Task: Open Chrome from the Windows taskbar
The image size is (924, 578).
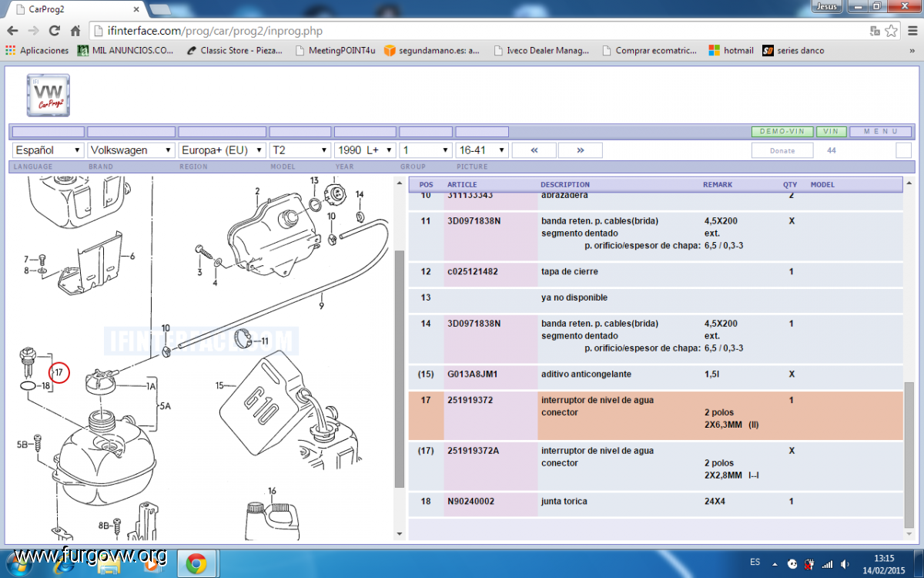Action: coord(196,563)
